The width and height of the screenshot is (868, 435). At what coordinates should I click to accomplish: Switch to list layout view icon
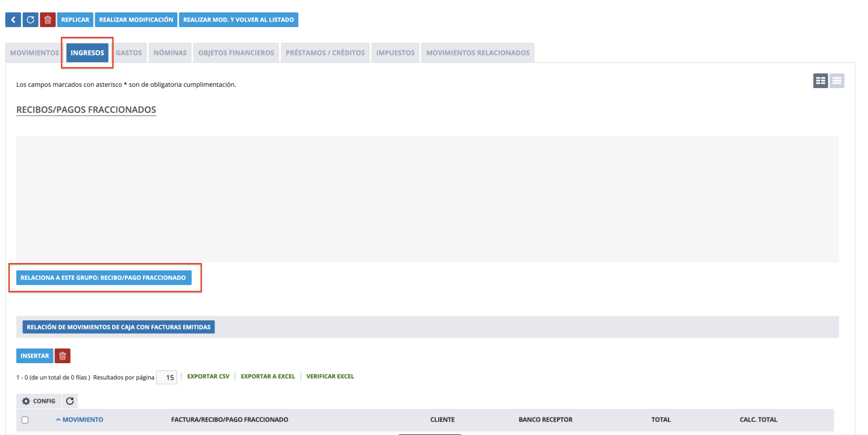837,81
